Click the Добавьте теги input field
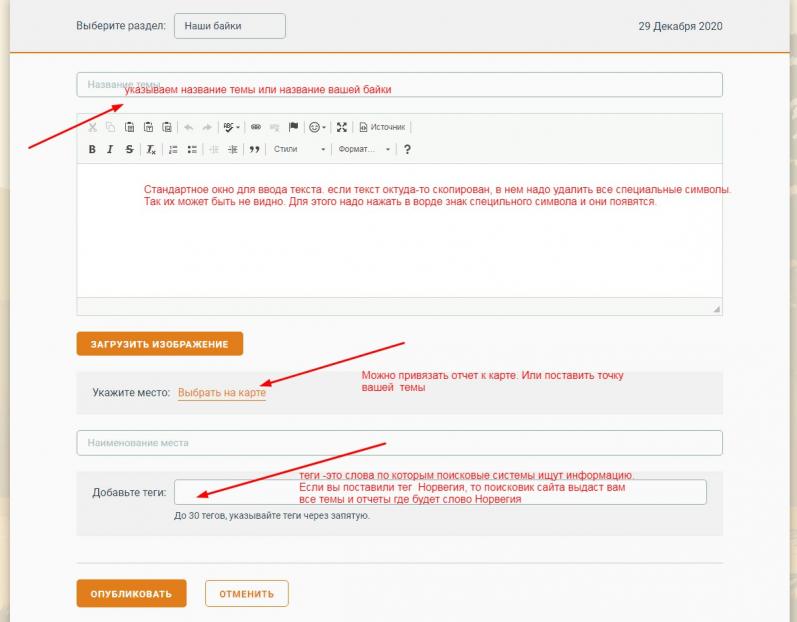Screen dimensions: 797x622 pyautogui.click(x=440, y=492)
